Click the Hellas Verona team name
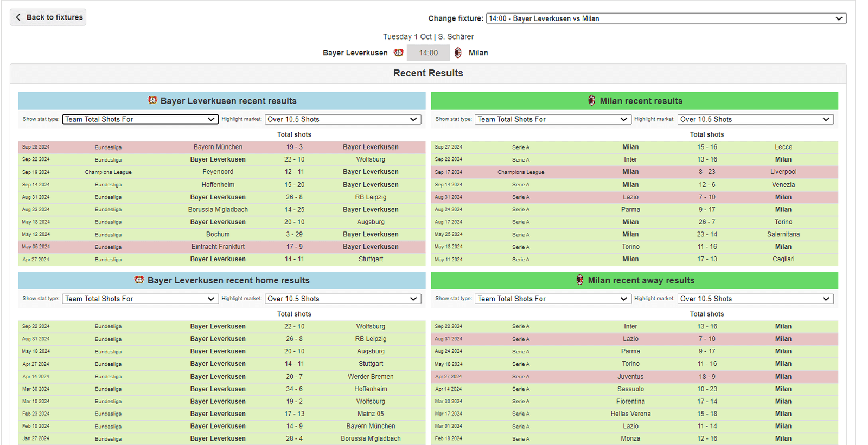 coord(630,414)
